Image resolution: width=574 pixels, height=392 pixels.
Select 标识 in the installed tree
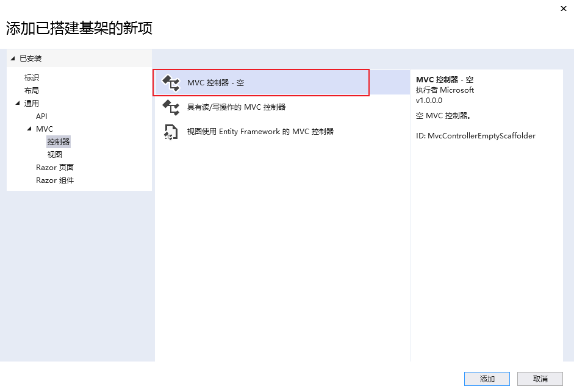32,77
